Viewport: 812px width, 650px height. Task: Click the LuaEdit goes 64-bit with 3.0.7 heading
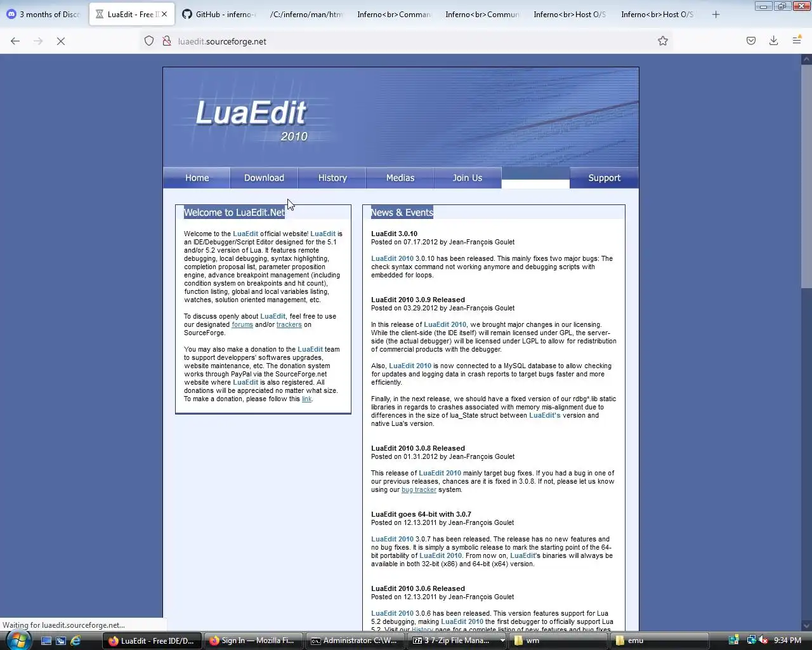(421, 515)
